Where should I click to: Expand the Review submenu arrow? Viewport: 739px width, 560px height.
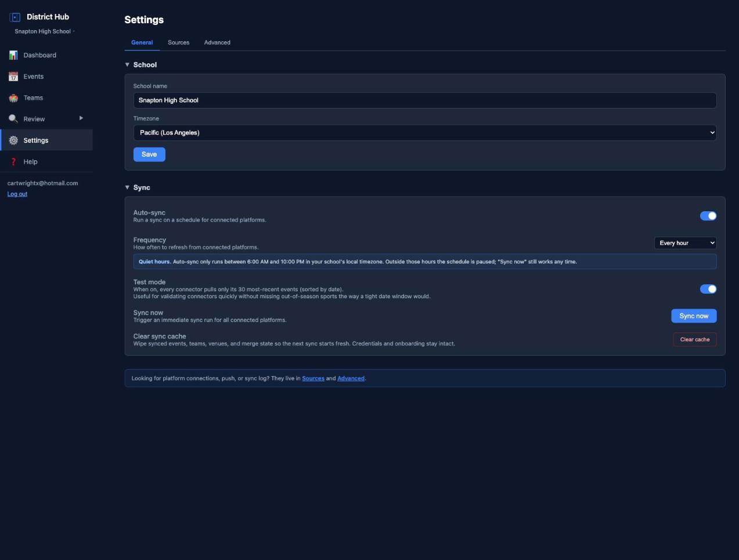pos(81,118)
